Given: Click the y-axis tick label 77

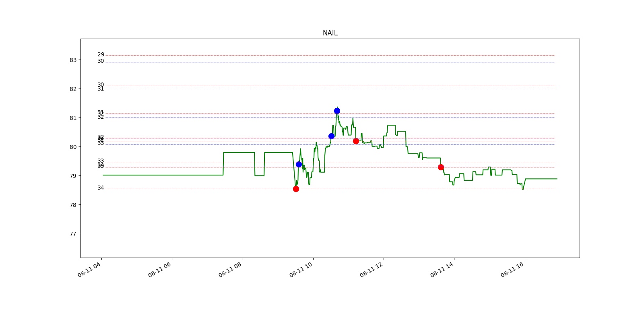Looking at the screenshot, I should click(73, 234).
